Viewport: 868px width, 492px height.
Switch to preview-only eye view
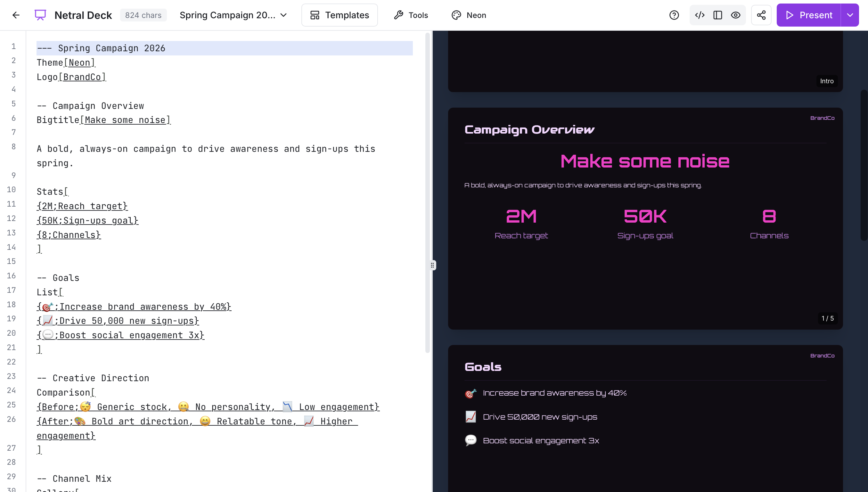[735, 15]
